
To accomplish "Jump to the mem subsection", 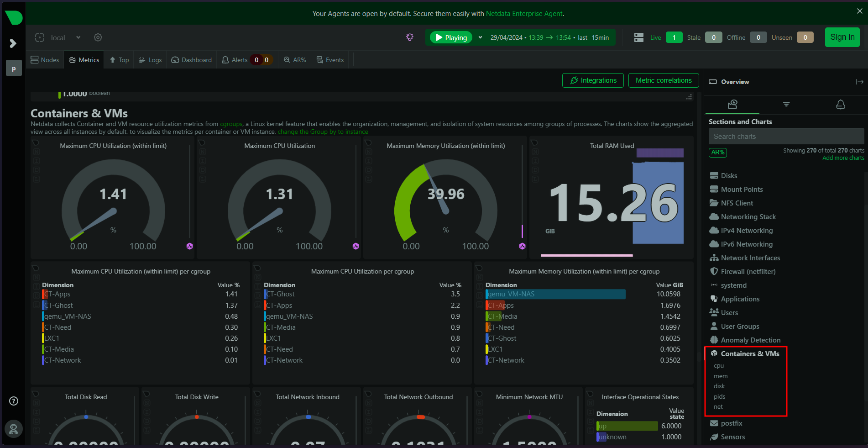I will point(721,376).
